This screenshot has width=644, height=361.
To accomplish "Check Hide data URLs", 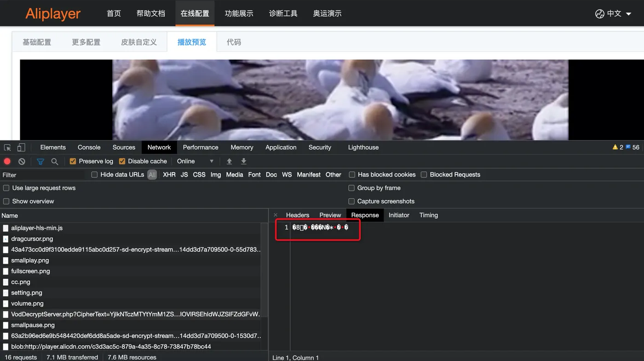I will pos(94,175).
